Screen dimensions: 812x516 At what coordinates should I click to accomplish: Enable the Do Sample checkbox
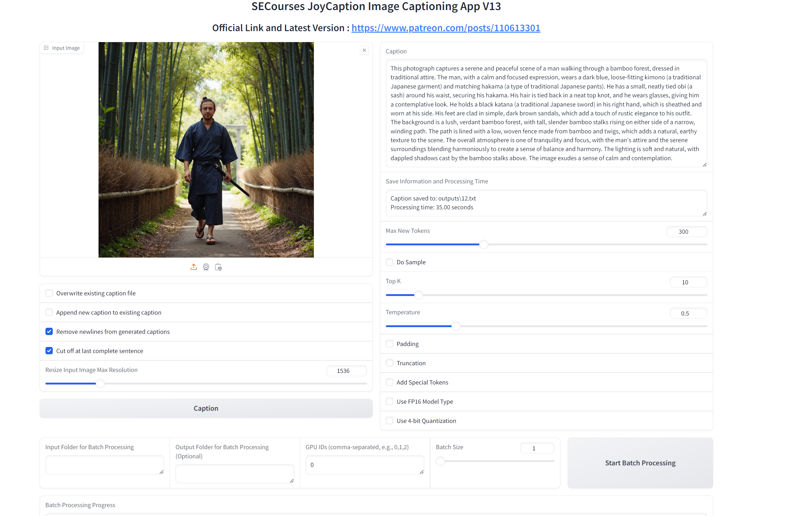(390, 262)
